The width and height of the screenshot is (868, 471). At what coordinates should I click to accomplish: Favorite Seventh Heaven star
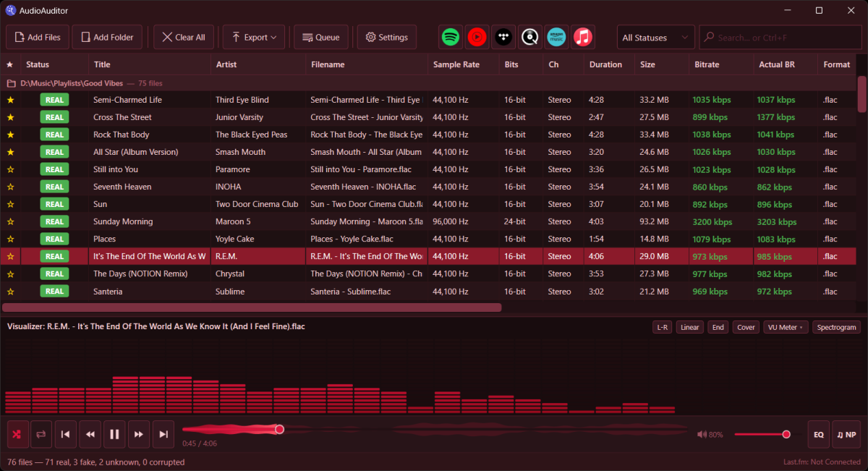click(10, 187)
